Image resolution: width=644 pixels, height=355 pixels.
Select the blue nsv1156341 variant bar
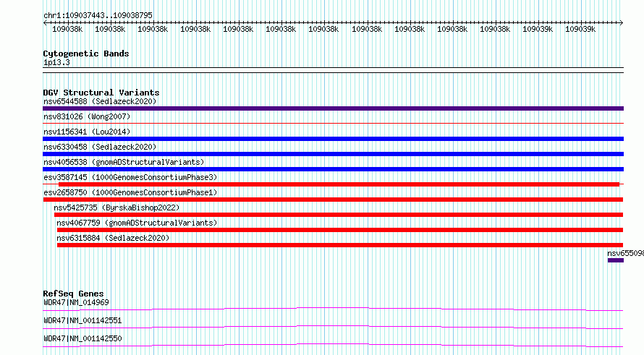333,139
